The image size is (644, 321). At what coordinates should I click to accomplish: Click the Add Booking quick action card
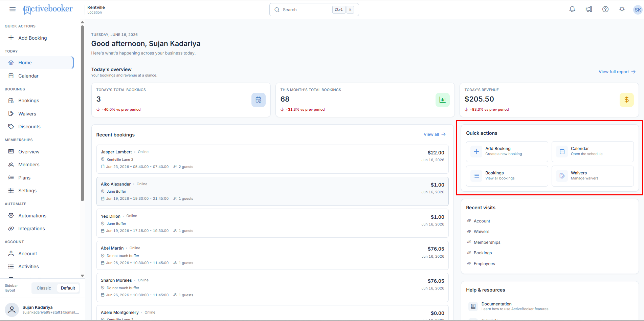click(x=507, y=151)
